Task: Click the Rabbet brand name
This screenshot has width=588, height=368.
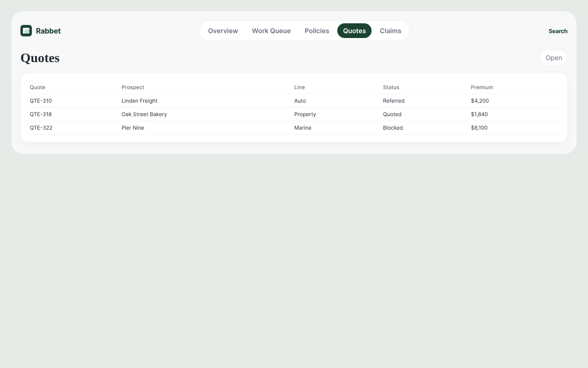Action: coord(48,31)
